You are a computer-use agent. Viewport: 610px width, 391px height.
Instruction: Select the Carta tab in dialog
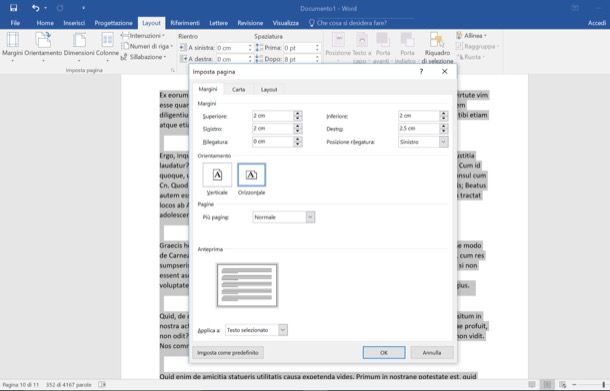[x=238, y=89]
